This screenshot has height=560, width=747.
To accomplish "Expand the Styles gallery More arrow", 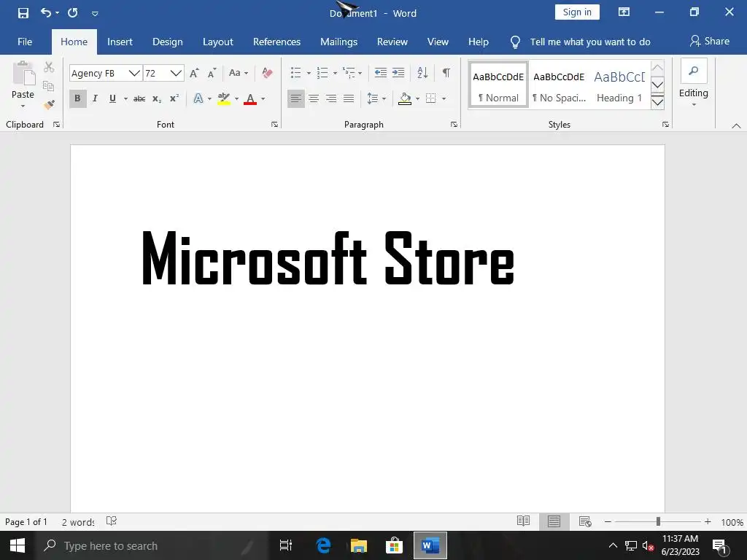I will pyautogui.click(x=657, y=102).
